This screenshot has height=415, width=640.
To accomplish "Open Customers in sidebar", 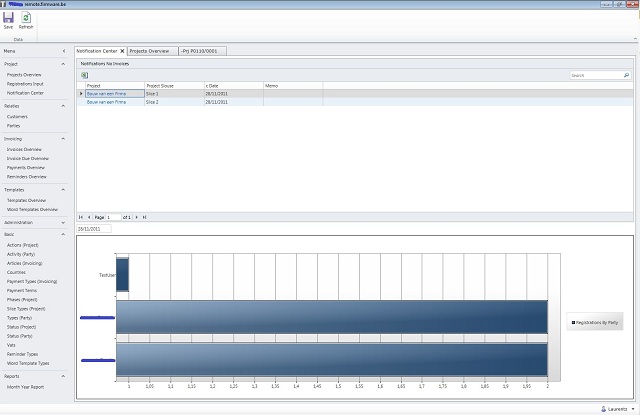I will (17, 117).
